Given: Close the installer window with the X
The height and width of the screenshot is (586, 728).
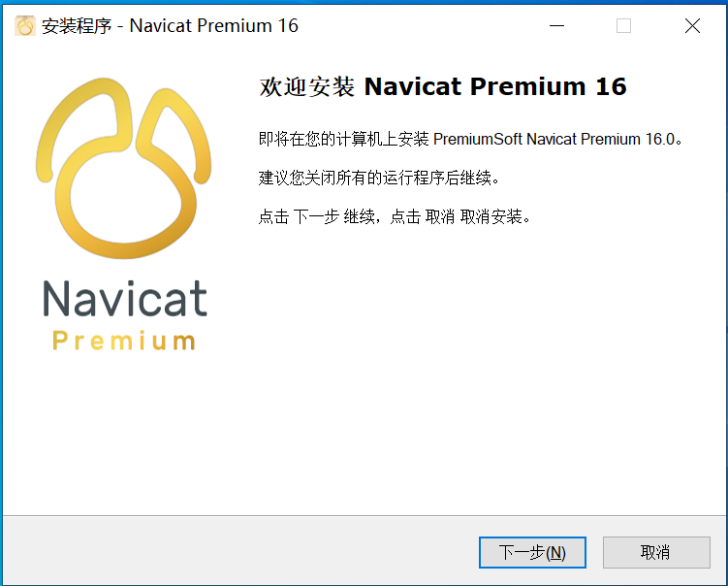Looking at the screenshot, I should (x=692, y=25).
